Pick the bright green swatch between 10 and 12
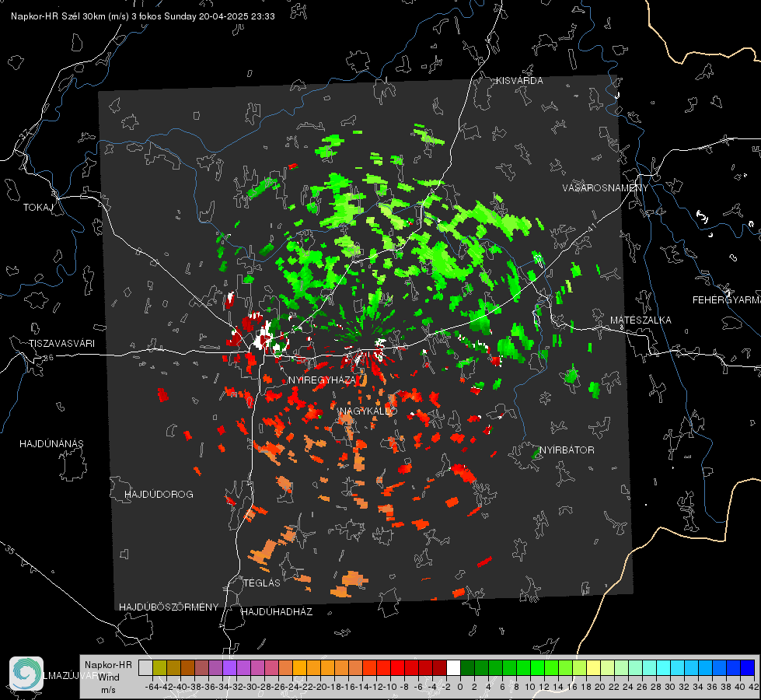The width and height of the screenshot is (761, 700). pyautogui.click(x=538, y=667)
